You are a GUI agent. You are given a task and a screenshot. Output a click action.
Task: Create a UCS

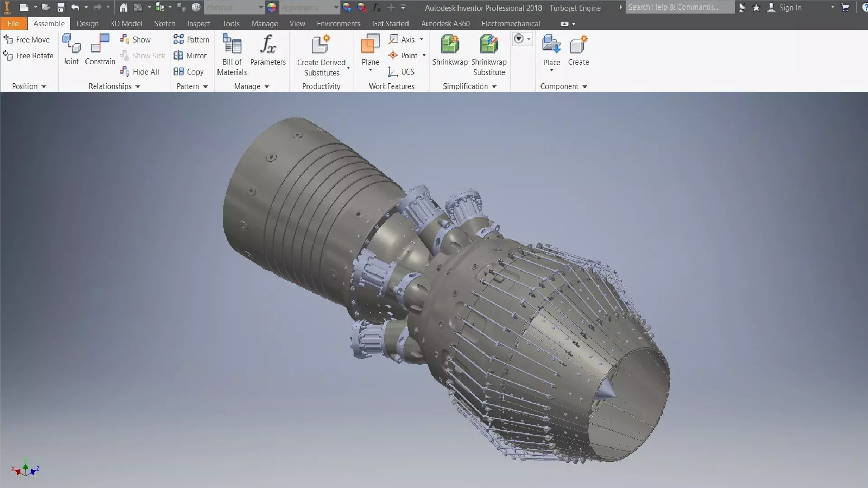[x=401, y=72]
